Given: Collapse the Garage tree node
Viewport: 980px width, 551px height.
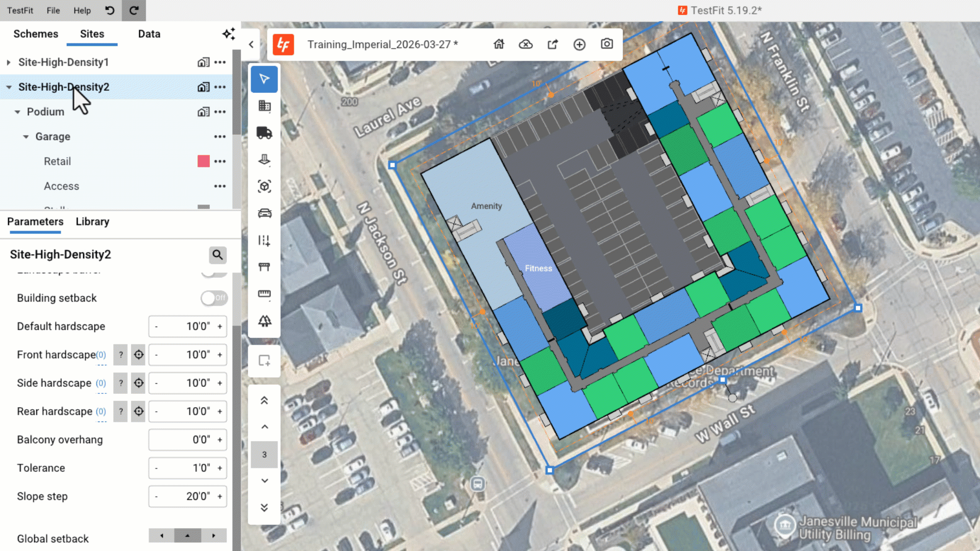Looking at the screenshot, I should 26,137.
